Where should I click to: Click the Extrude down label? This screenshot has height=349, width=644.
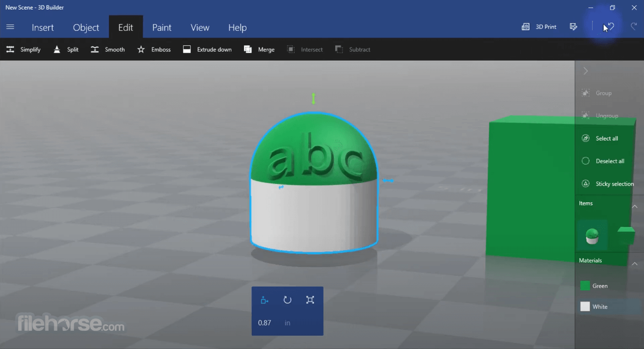(x=214, y=49)
